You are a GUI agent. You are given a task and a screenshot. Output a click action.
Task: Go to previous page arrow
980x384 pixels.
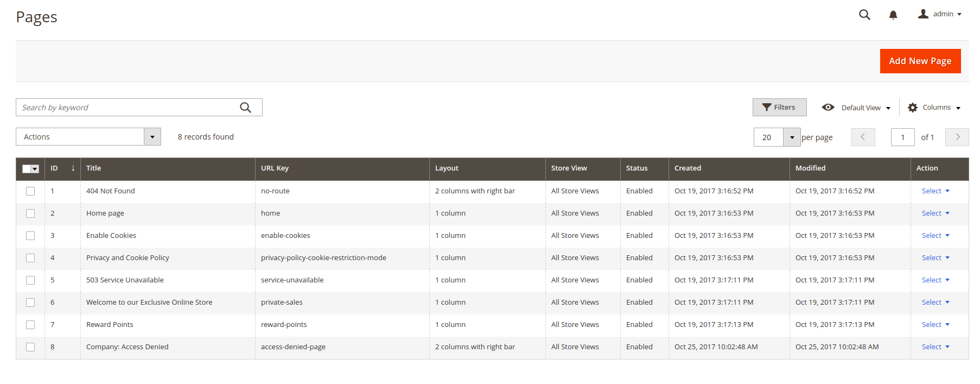pyautogui.click(x=863, y=137)
